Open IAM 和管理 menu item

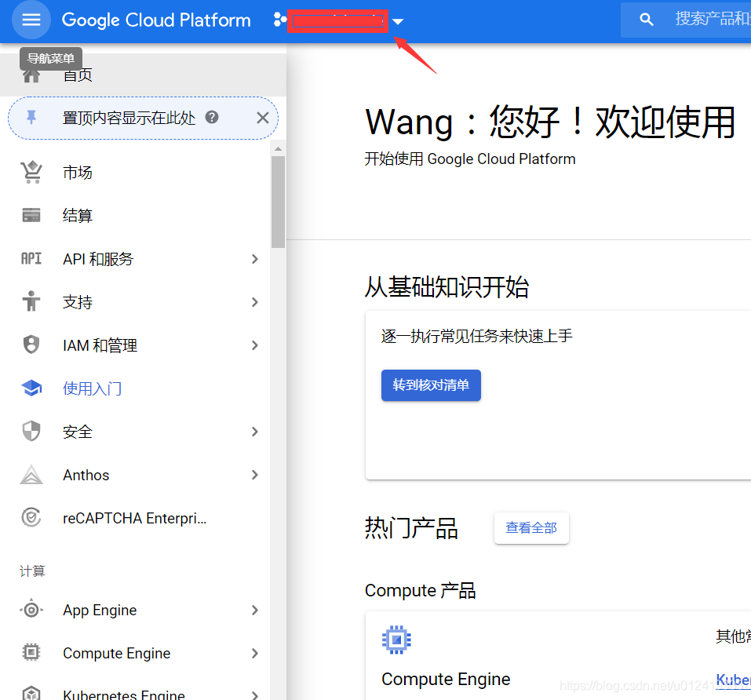point(100,345)
